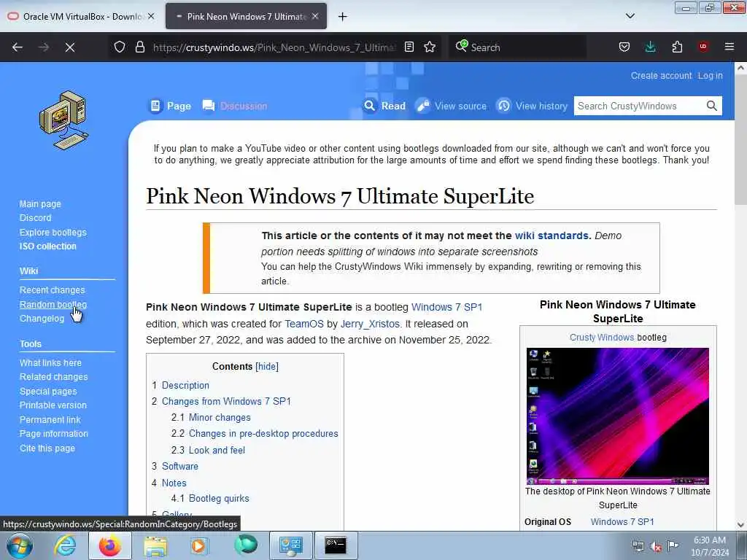This screenshot has height=560, width=747.
Task: Open the pink neon desktop screenshot thumbnail
Action: (x=617, y=416)
